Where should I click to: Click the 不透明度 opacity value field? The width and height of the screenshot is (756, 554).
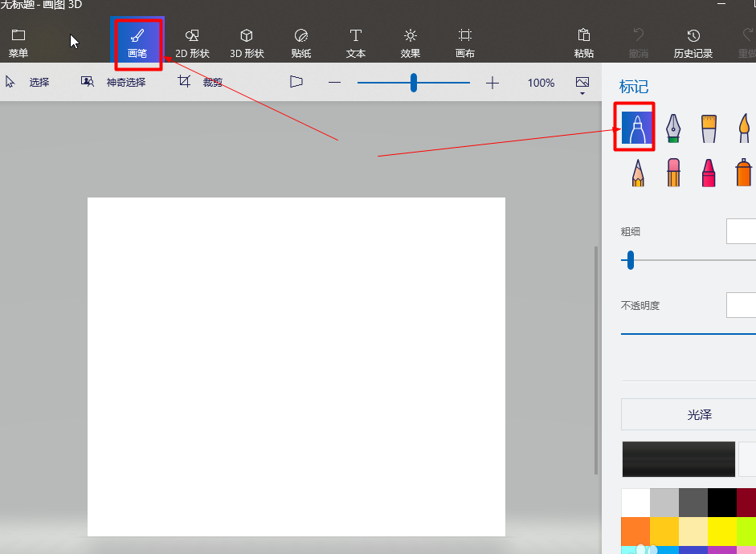coord(741,305)
